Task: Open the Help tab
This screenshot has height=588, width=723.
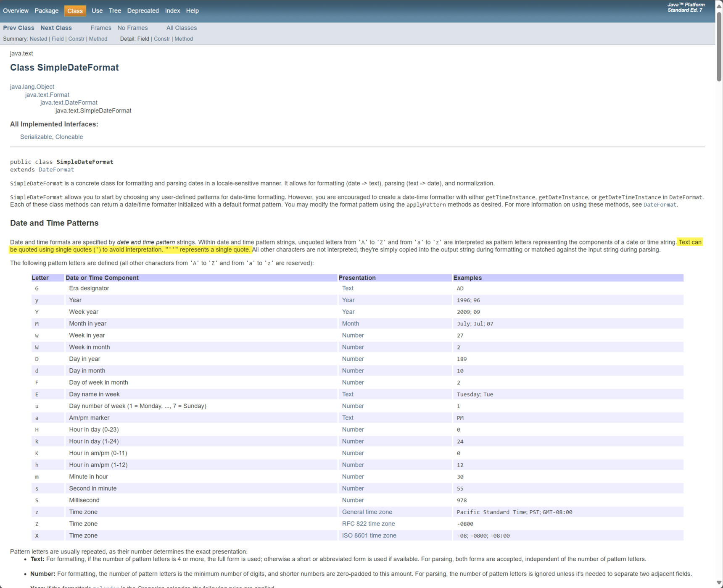Action: [x=192, y=11]
